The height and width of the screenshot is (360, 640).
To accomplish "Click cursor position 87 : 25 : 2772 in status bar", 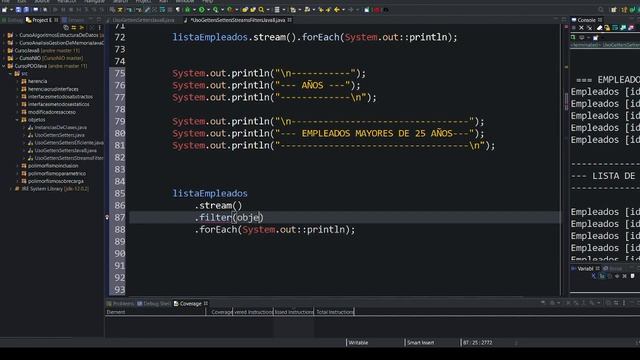I will (478, 342).
